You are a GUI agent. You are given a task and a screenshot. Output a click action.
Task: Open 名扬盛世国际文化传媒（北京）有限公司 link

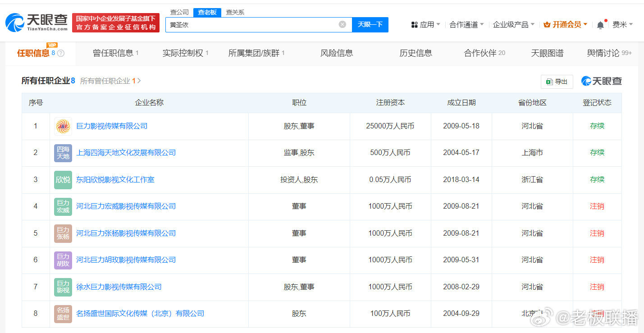click(140, 314)
